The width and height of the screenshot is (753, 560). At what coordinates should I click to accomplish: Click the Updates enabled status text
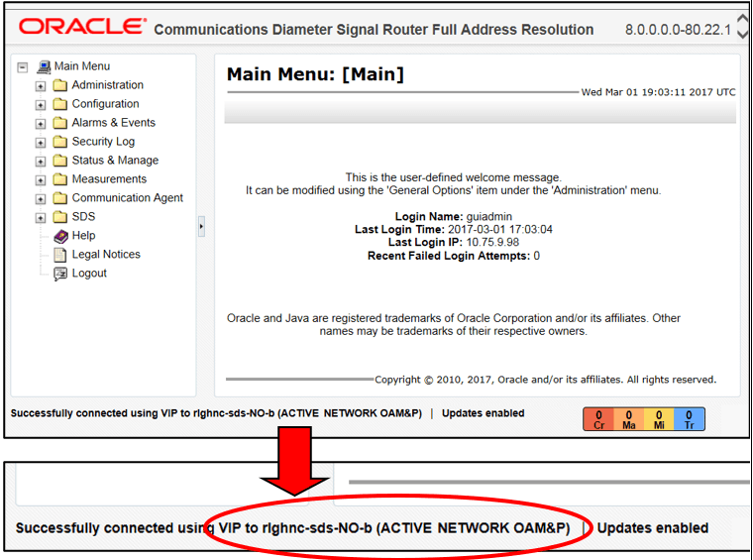point(483,413)
